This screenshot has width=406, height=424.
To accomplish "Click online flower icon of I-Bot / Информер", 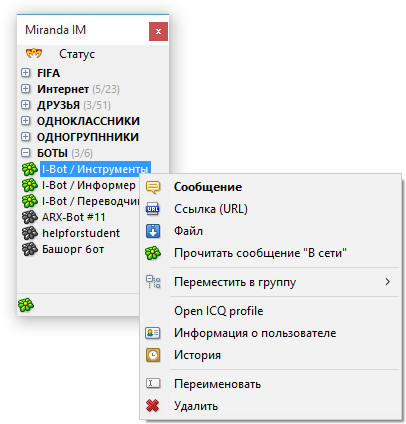I will click(30, 185).
